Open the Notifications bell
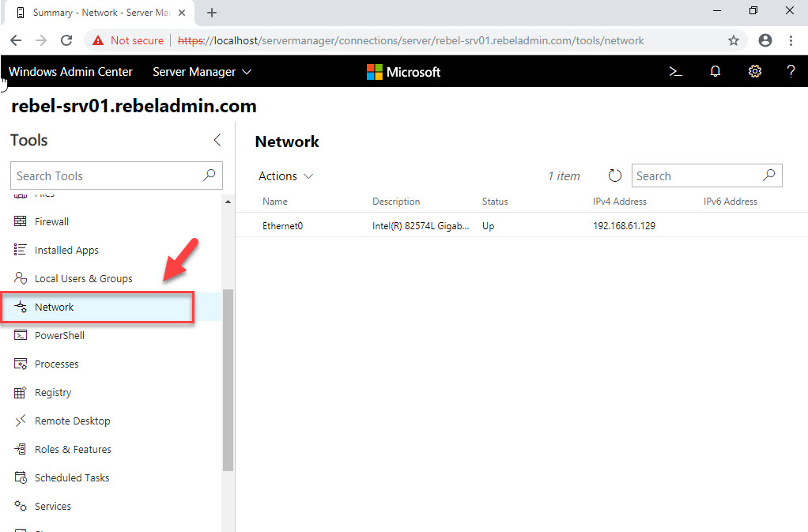This screenshot has height=532, width=808. tap(715, 71)
